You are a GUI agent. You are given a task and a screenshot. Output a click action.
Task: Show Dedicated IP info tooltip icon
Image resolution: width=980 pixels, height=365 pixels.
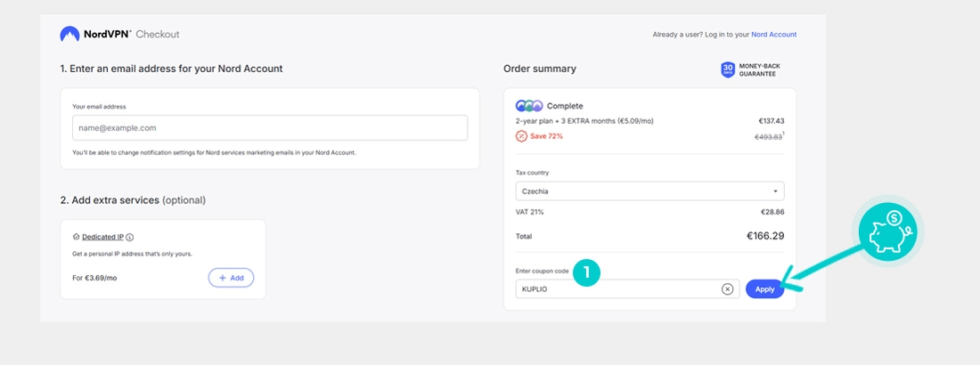point(130,238)
